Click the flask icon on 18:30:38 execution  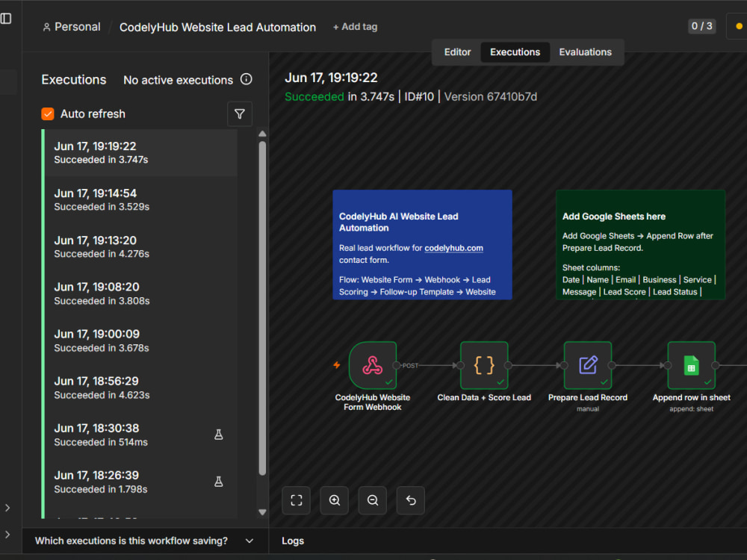[x=219, y=435]
